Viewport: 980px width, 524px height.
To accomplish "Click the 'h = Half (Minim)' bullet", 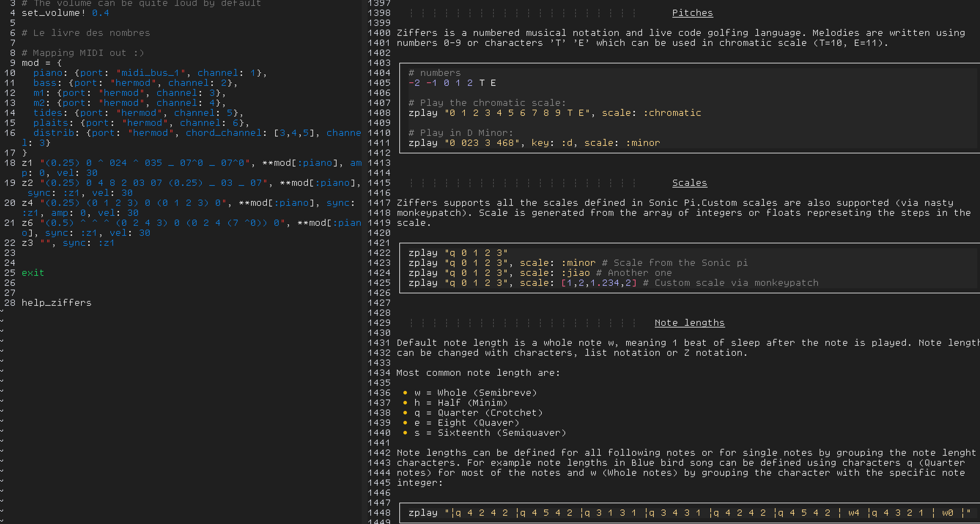I will coord(461,403).
